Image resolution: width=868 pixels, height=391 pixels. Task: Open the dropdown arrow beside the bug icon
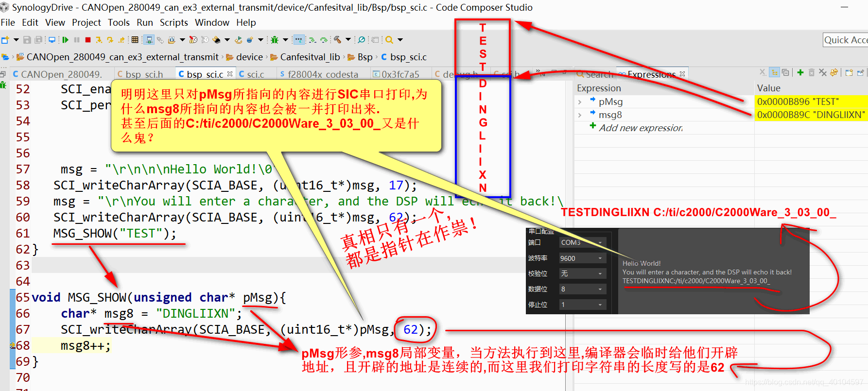pos(285,40)
